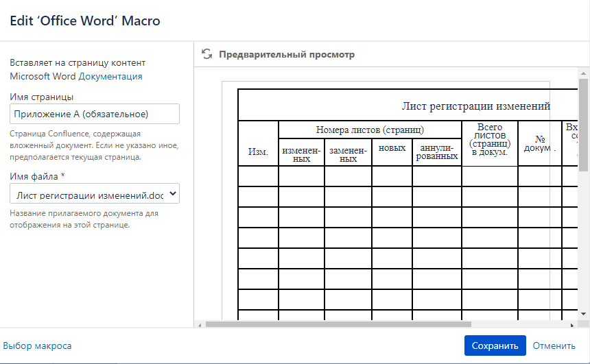Image resolution: width=590 pixels, height=364 pixels.
Task: Click the аннули-рованных column header
Action: pyautogui.click(x=437, y=152)
